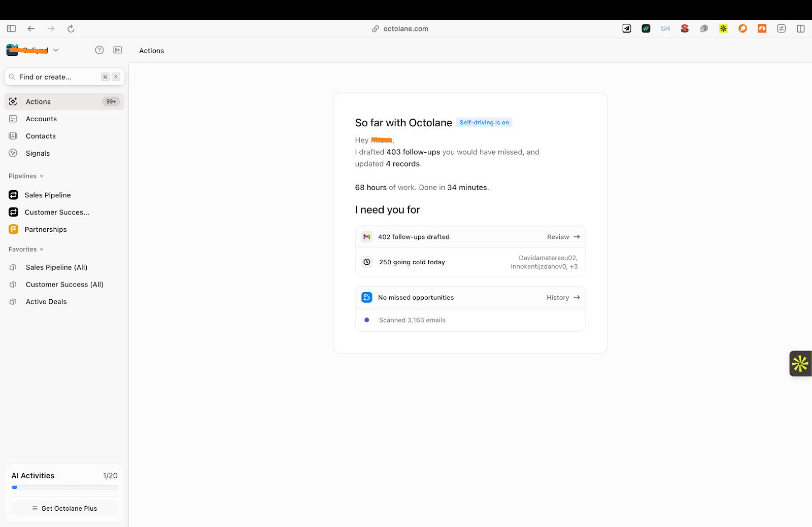Open the Customer Success pipeline
The width and height of the screenshot is (812, 527).
tap(64, 212)
